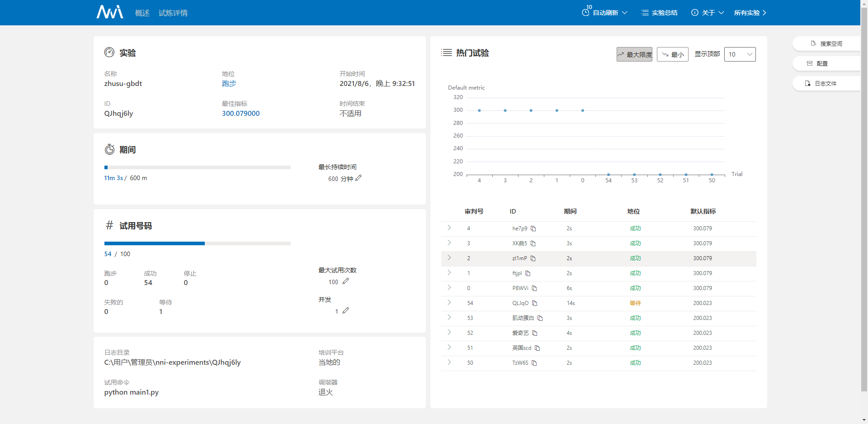Screen dimensions: 868x424
Task: Click the 期间 column header
Action: [x=570, y=211]
